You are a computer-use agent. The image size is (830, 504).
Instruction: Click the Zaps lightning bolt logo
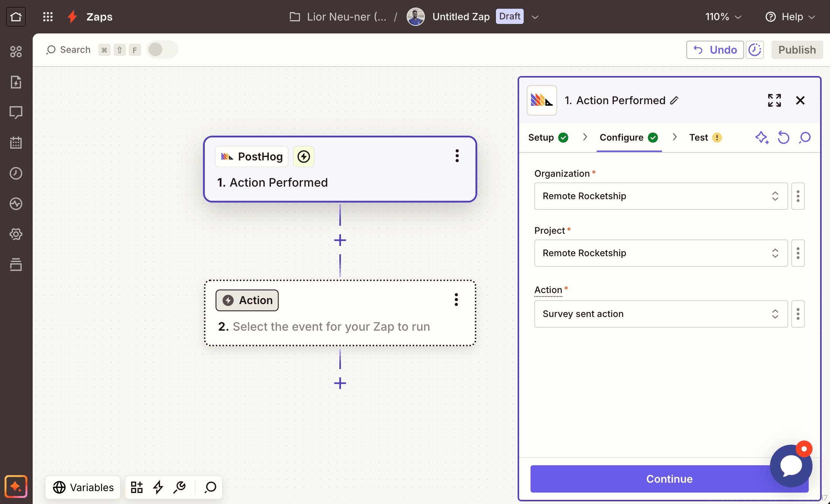[72, 17]
